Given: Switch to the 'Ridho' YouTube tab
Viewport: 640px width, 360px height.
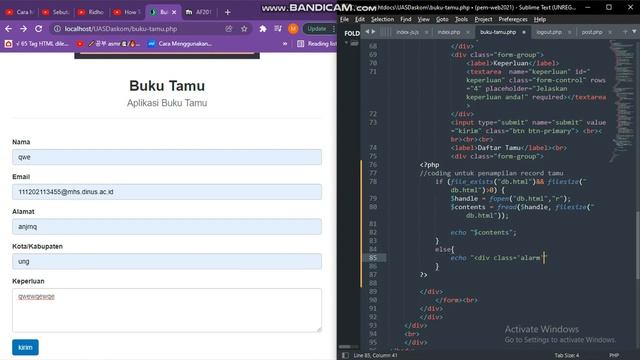Looking at the screenshot, I should (91, 12).
